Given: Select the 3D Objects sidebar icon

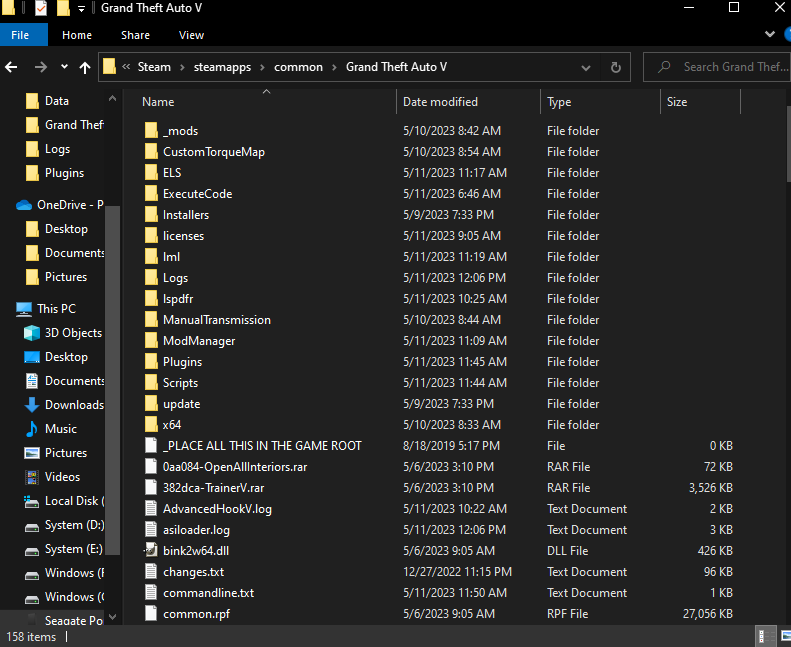Looking at the screenshot, I should click(31, 333).
